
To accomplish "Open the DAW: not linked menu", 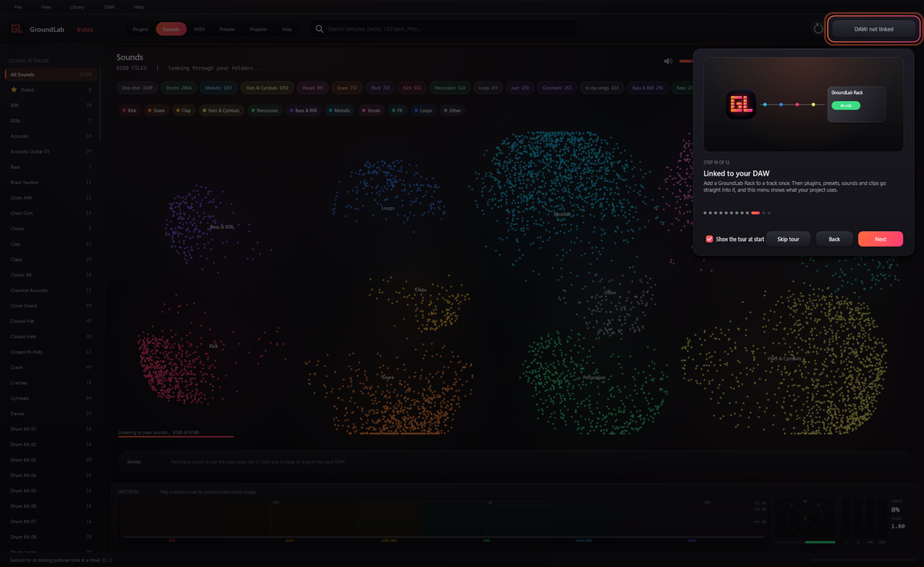I will [874, 29].
